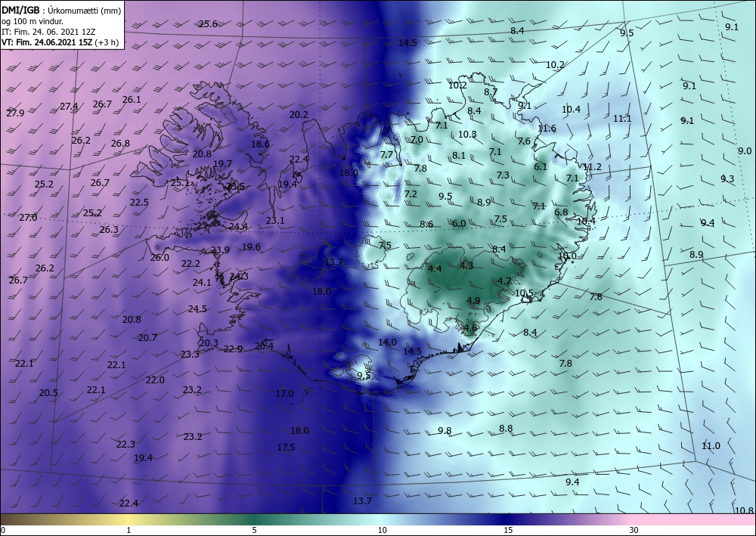Click the value 11.6 on the map
This screenshot has height=536, width=756.
(x=547, y=129)
